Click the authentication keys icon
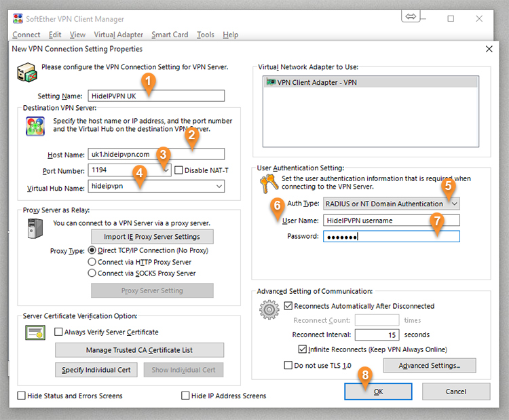509x420 pixels. pos(269,184)
